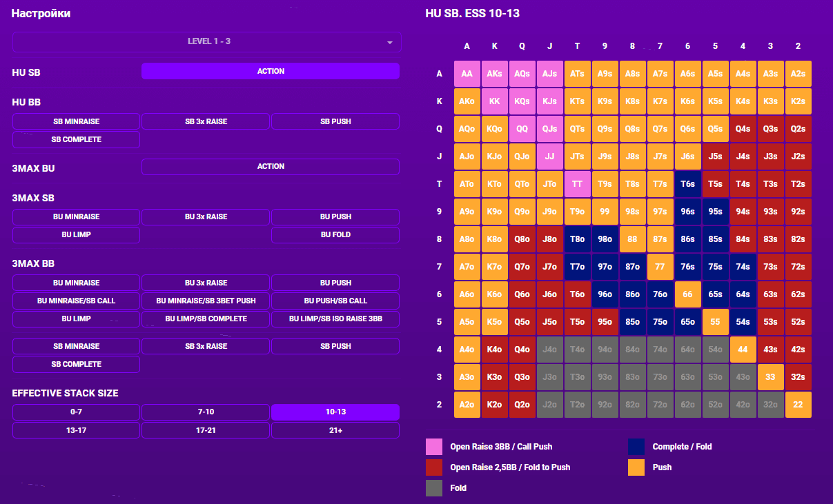Click the dropdown arrow in the level selector
833x504 pixels.
(x=389, y=42)
